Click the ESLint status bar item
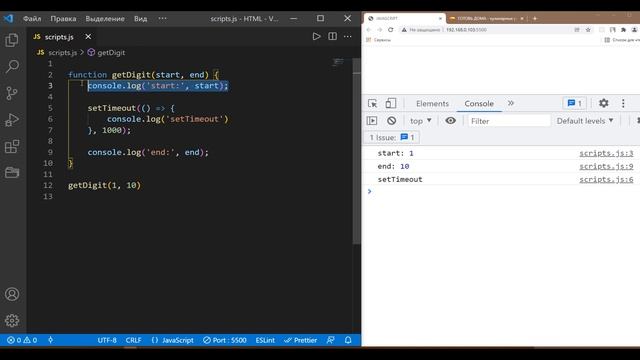The width and height of the screenshot is (640, 360). [265, 340]
